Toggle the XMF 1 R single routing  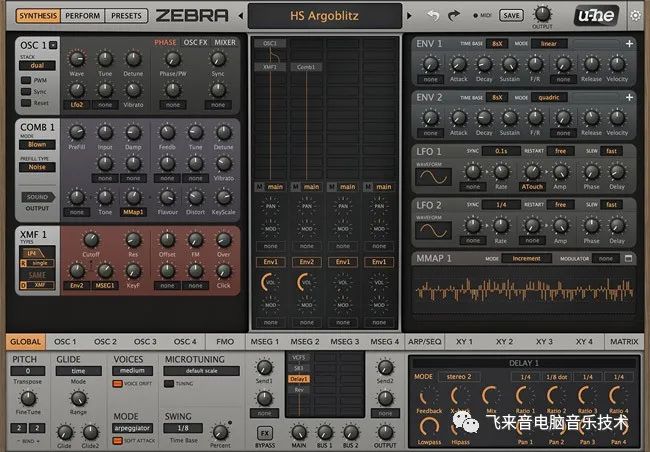37,263
